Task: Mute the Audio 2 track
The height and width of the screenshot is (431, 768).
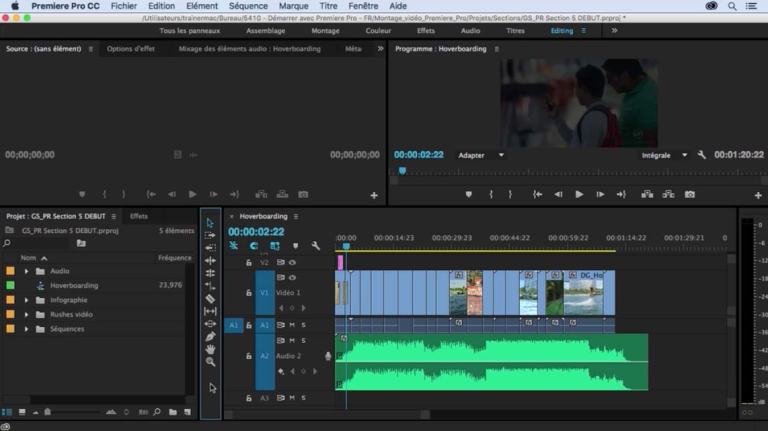Action: 292,340
